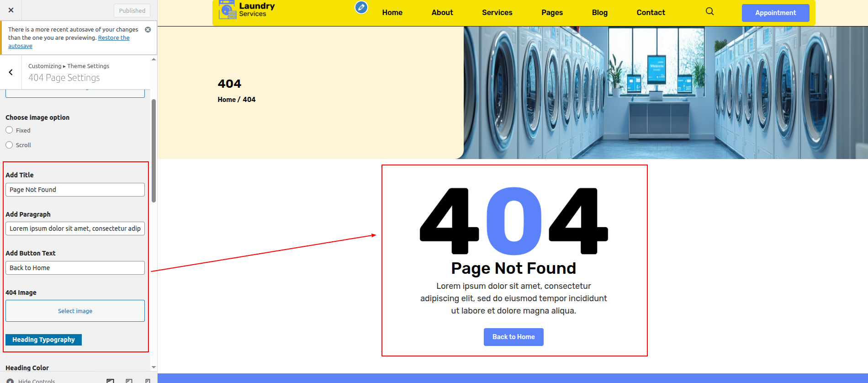Screen dimensions: 868x383
Task: Click the sidebar scroll down arrow
Action: 153,367
